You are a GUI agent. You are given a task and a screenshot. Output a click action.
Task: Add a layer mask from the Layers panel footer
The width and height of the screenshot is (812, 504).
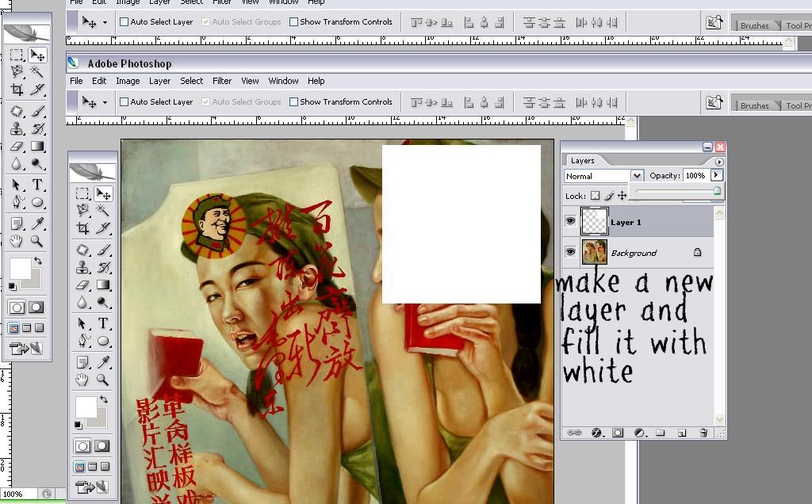(x=618, y=433)
